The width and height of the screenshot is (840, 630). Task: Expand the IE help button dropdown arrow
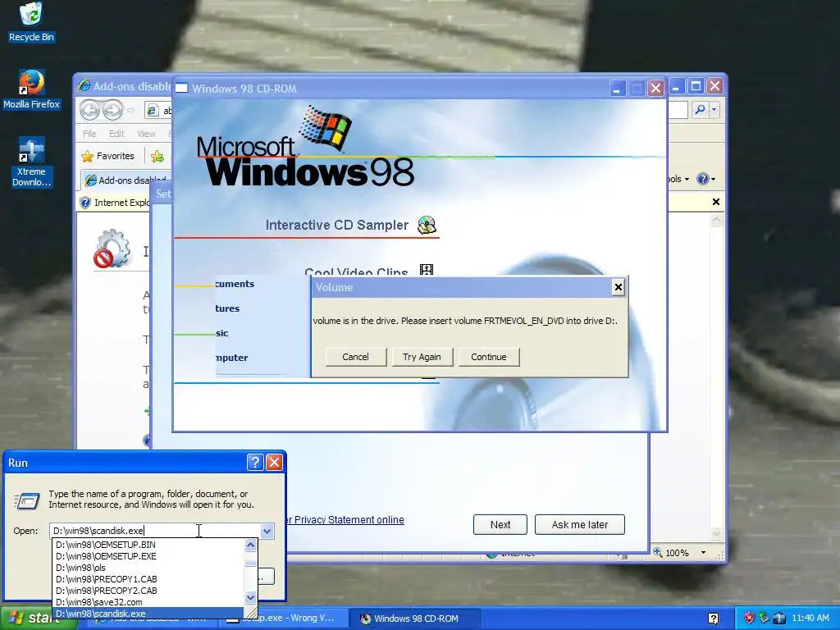713,180
